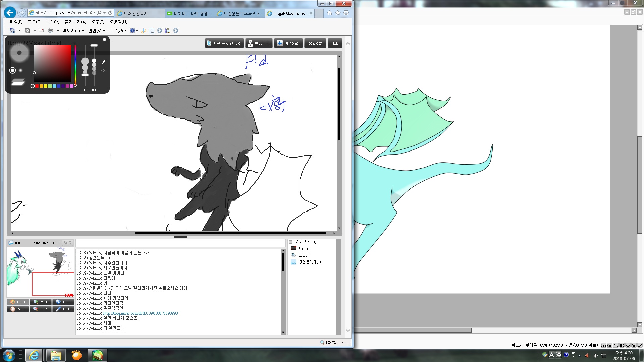The width and height of the screenshot is (644, 362).
Task: Click the palette toggle button Q,O
Action: click(x=18, y=302)
